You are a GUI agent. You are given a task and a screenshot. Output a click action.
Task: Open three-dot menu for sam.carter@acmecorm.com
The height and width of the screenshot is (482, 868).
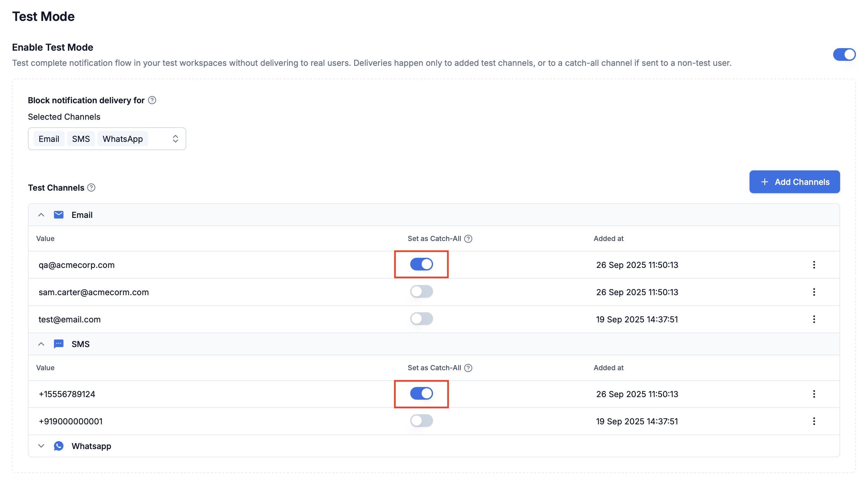[x=814, y=292]
